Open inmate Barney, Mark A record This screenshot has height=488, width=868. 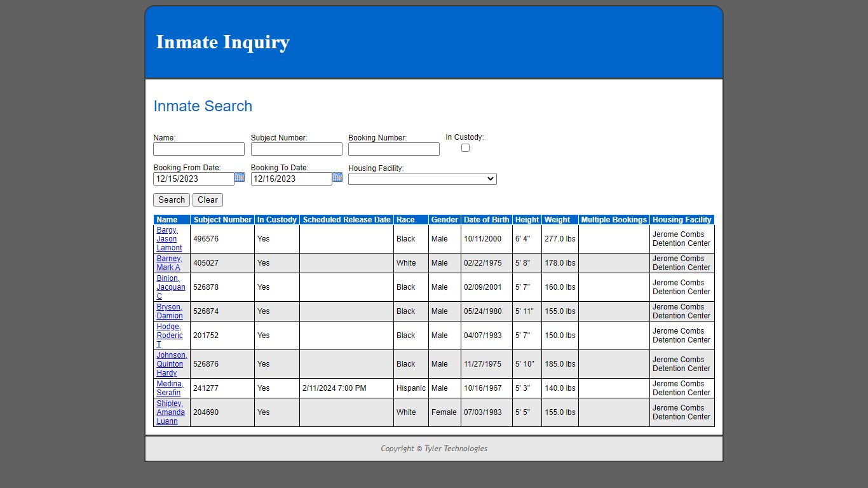coord(169,263)
